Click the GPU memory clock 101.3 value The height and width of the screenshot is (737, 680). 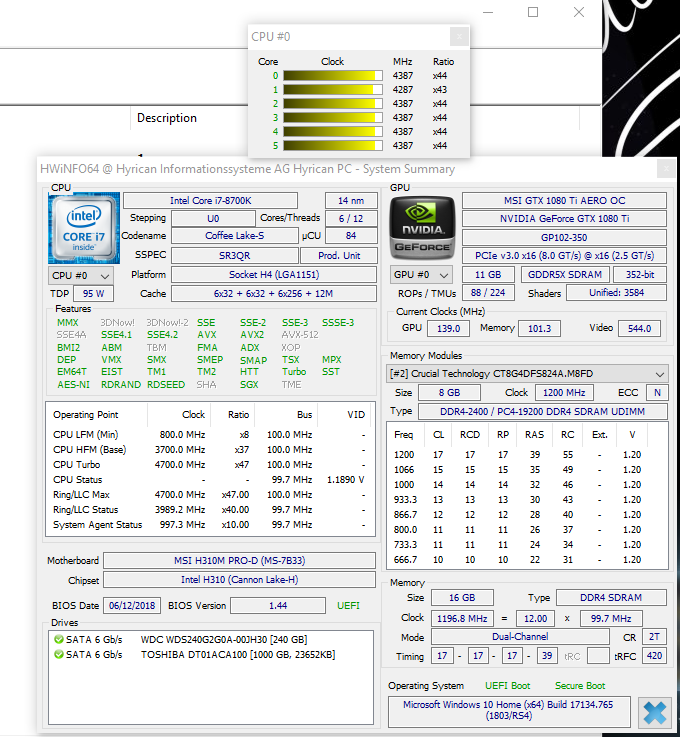click(x=539, y=328)
